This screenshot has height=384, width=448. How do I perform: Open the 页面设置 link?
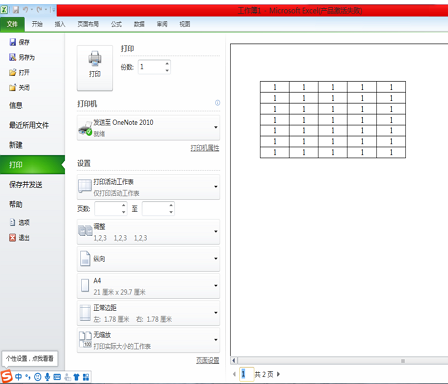click(207, 360)
